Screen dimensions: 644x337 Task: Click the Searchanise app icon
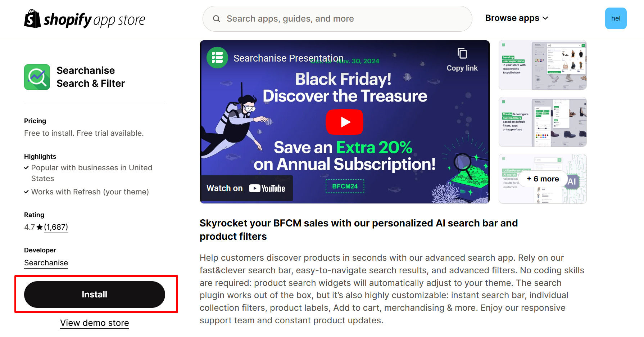[37, 77]
